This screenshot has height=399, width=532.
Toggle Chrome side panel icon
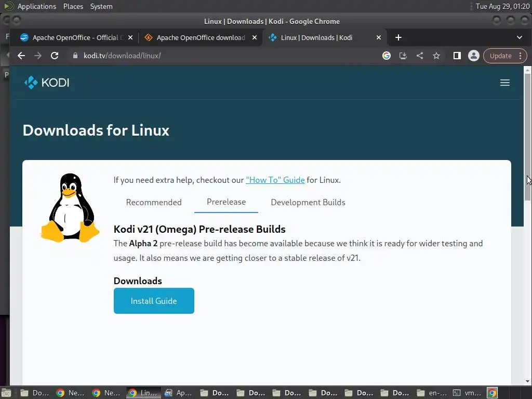pyautogui.click(x=457, y=56)
